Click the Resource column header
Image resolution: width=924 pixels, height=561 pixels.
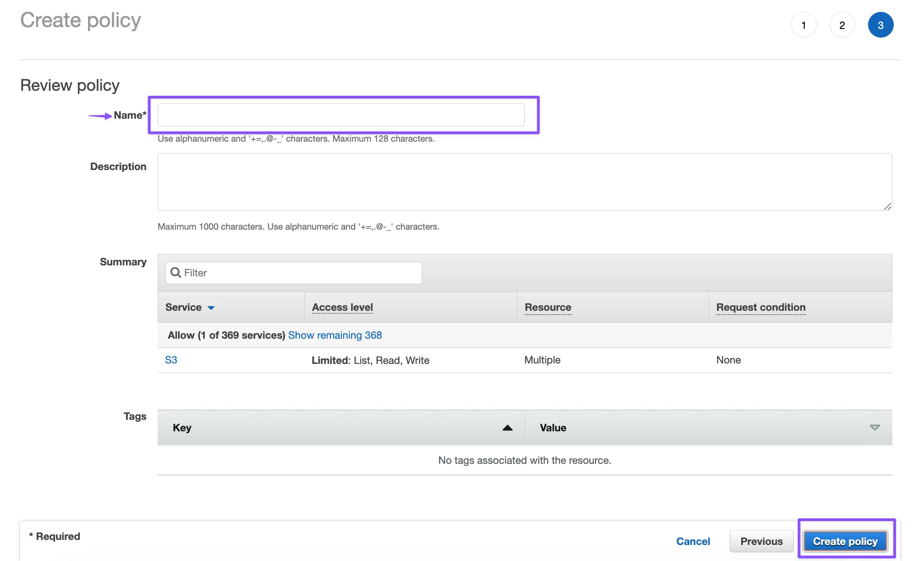[548, 307]
